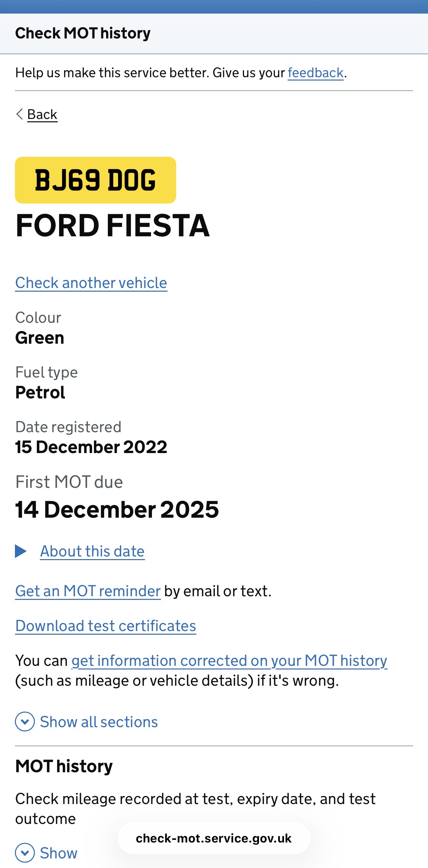The width and height of the screenshot is (428, 868).
Task: Click the MOT history Show chevron icon
Action: [x=25, y=853]
